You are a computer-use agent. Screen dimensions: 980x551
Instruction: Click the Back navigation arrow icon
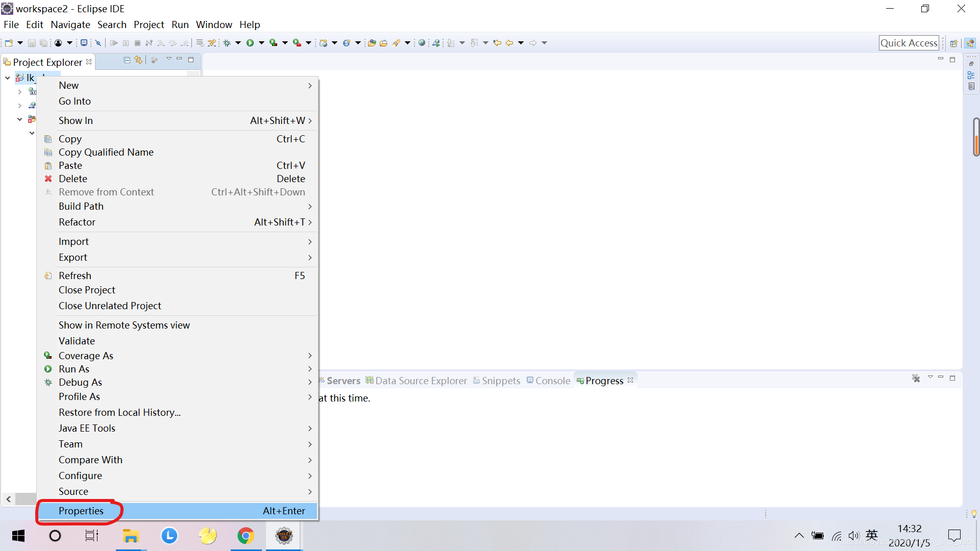click(x=509, y=43)
